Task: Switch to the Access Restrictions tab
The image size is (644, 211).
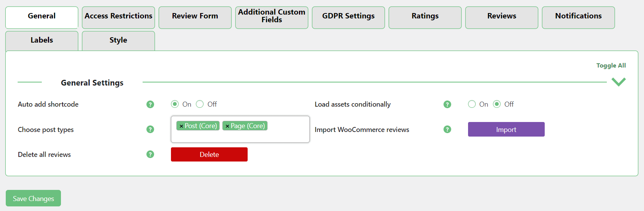Action: point(118,16)
